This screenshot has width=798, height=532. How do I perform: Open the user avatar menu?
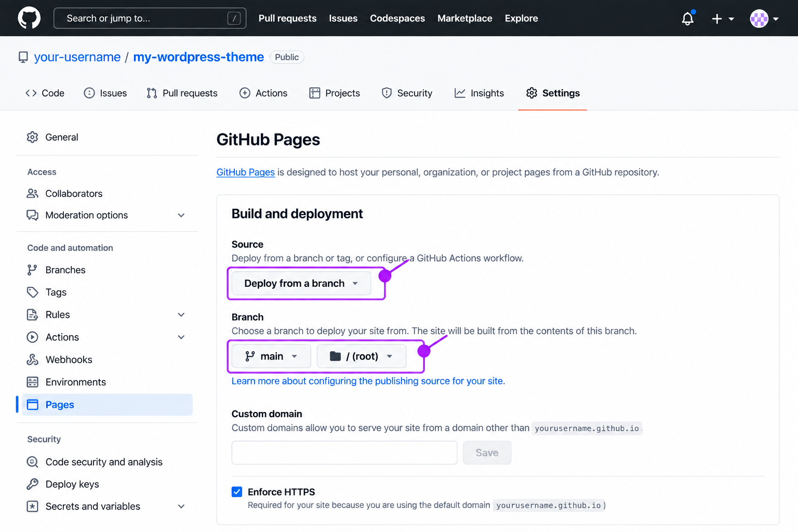[764, 19]
